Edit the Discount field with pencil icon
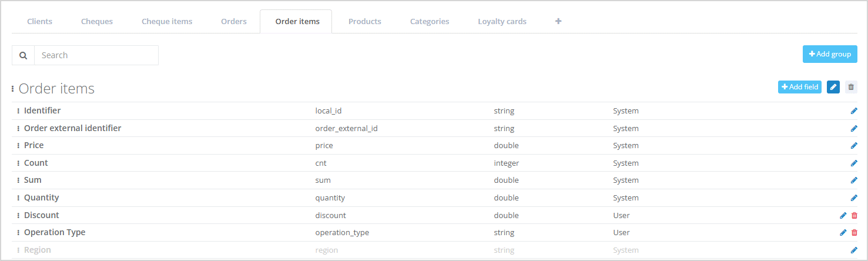Viewport: 868px width, 261px height. pos(843,216)
